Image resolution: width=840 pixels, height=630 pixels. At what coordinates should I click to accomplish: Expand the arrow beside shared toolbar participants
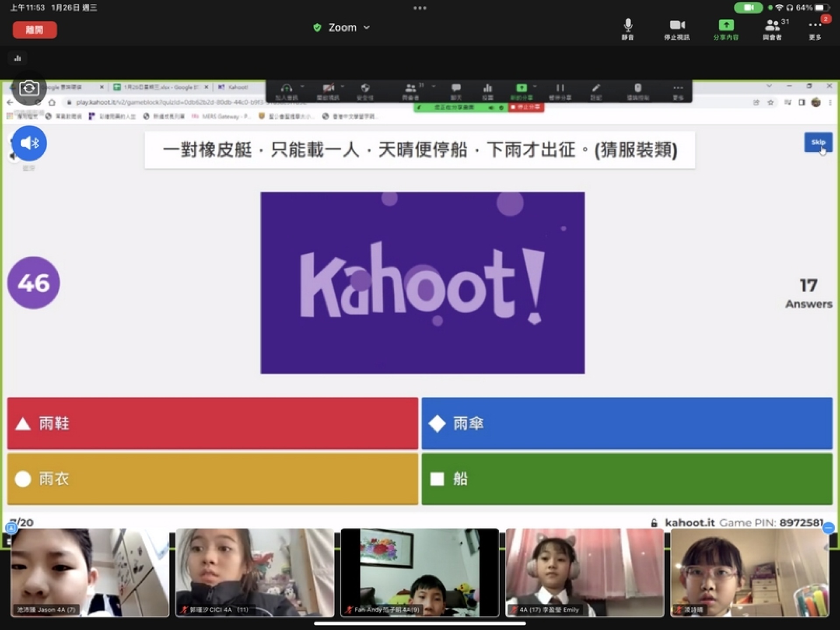tap(434, 86)
